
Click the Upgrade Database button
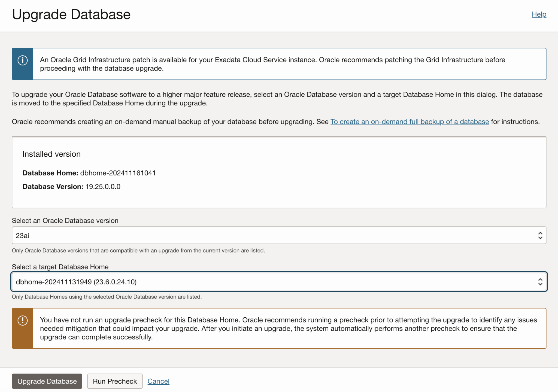pos(47,381)
